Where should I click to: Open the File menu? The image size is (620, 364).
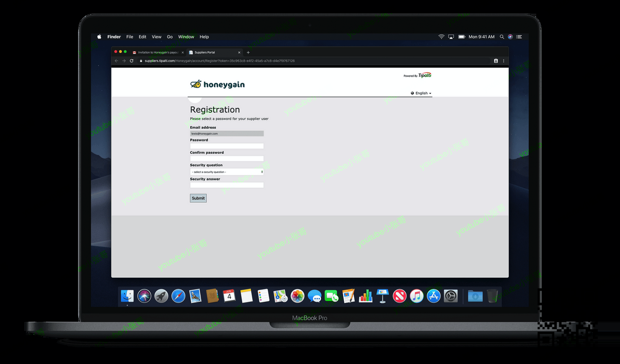point(130,37)
